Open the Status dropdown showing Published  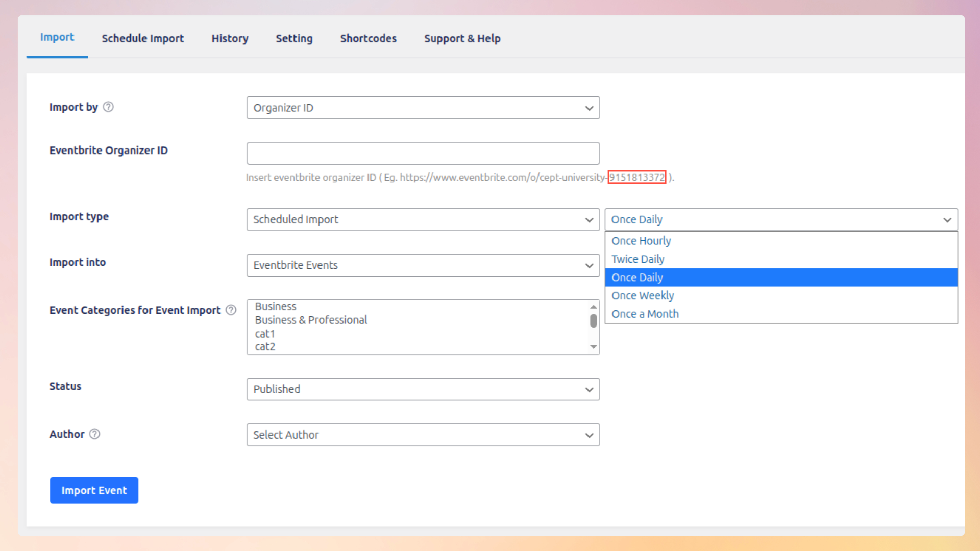[423, 389]
